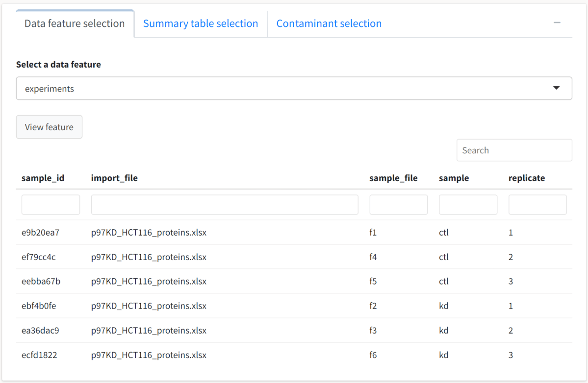The height and width of the screenshot is (383, 588).
Task: Click the table Search field
Action: tap(514, 150)
